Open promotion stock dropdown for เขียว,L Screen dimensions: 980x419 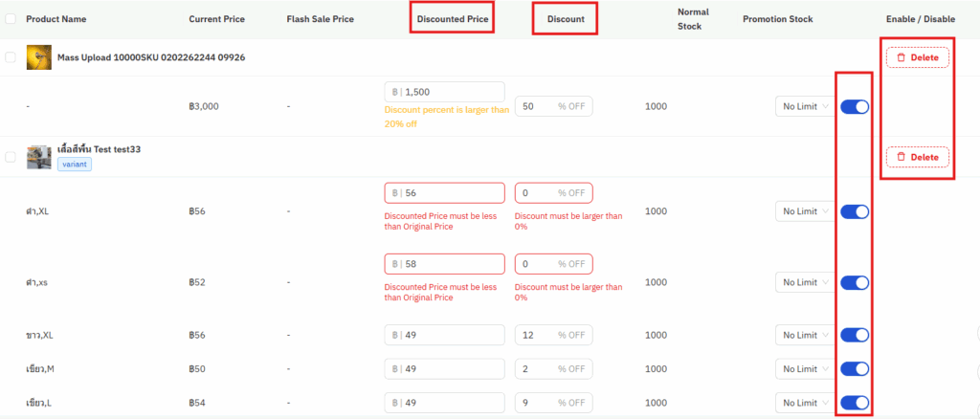point(804,403)
